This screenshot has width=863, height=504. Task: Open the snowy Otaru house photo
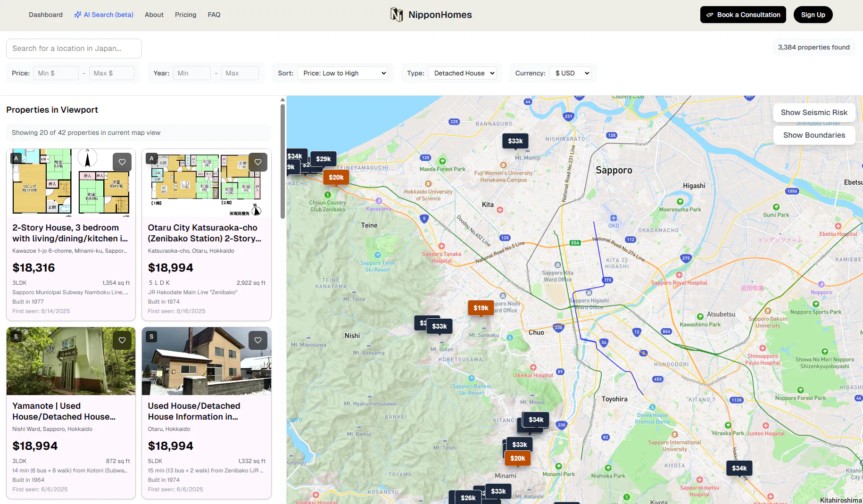[207, 361]
